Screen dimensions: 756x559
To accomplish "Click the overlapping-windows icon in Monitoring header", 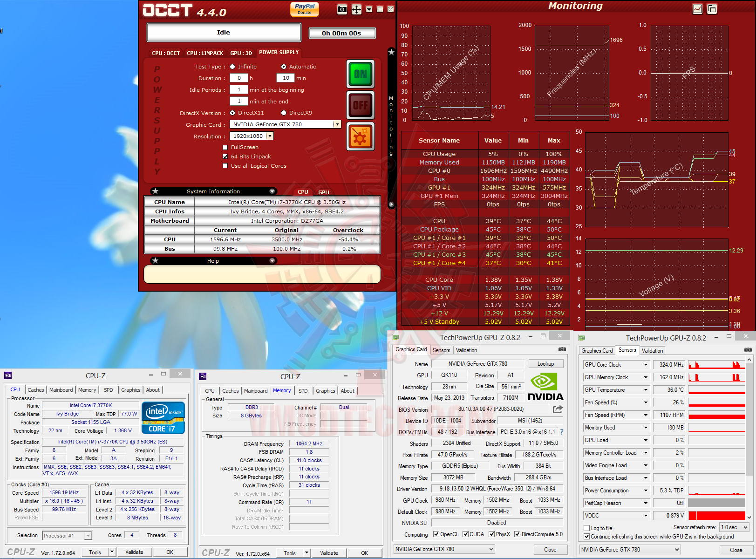I will (x=712, y=9).
